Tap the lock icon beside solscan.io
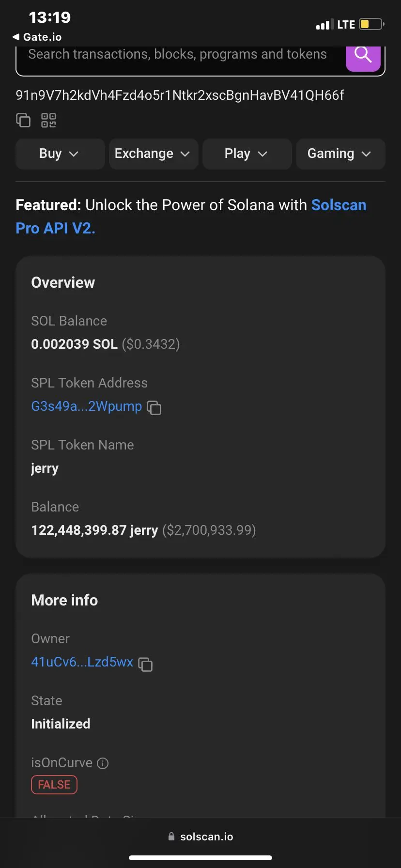Image resolution: width=401 pixels, height=868 pixels. [171, 837]
